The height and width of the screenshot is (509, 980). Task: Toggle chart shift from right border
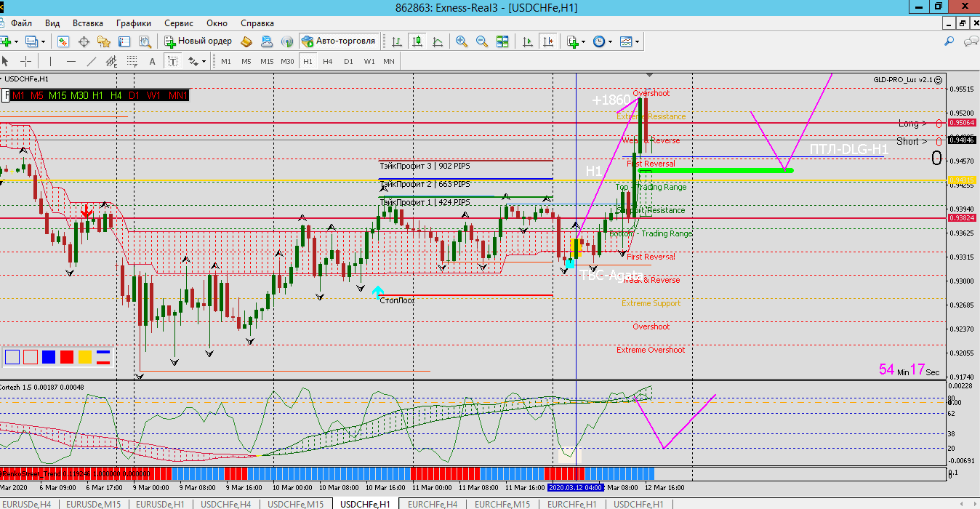point(549,41)
